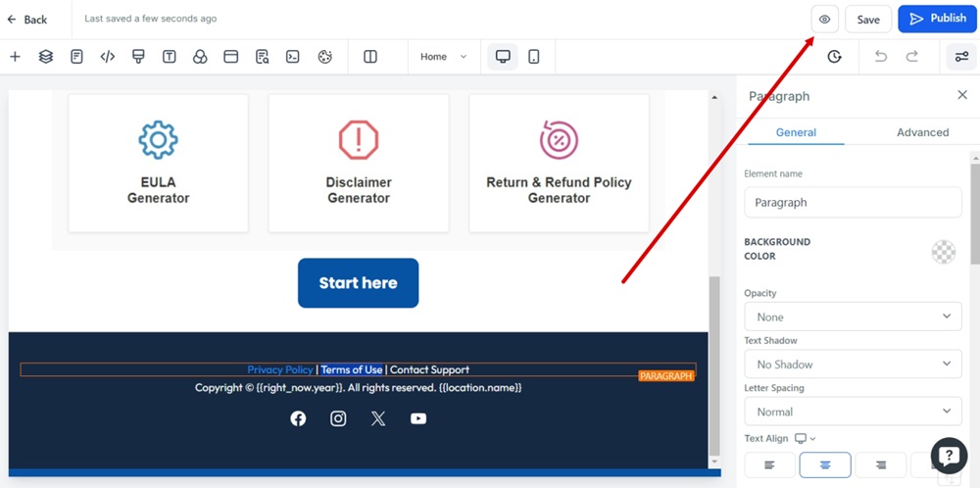Click the Contact Support link

coord(429,369)
